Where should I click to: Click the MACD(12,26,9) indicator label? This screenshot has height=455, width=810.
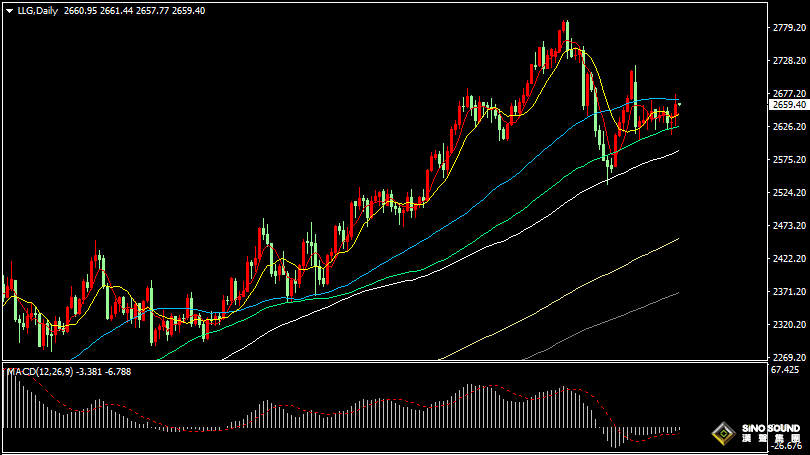tap(40, 371)
